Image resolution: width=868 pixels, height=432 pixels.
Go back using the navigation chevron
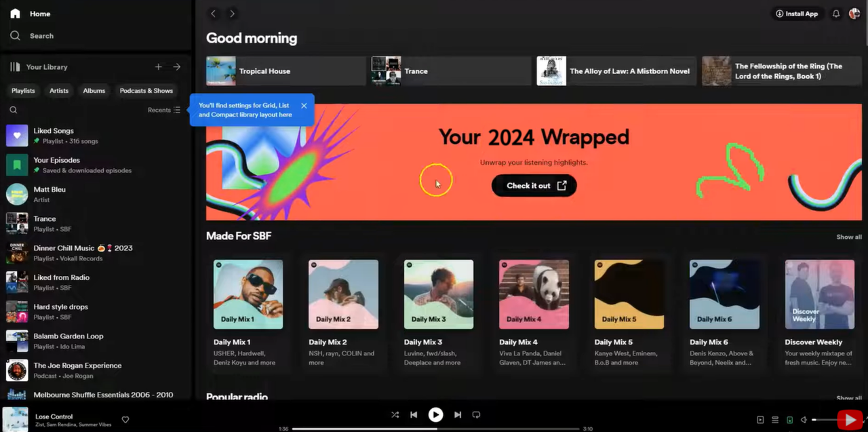coord(213,13)
